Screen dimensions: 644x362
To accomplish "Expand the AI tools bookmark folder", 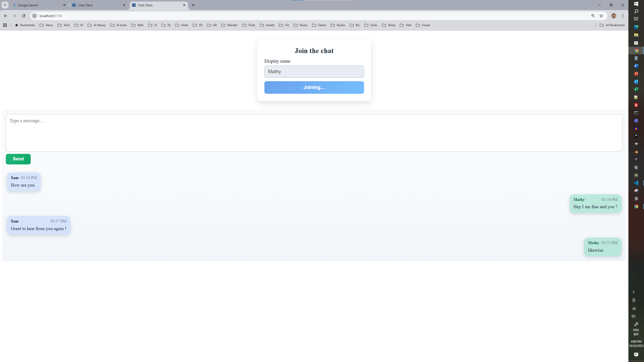I will click(118, 25).
